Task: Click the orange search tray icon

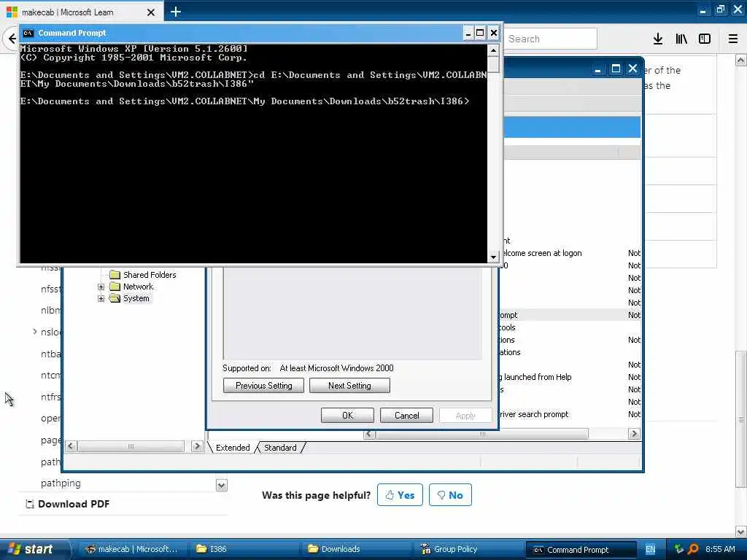Action: [693, 549]
